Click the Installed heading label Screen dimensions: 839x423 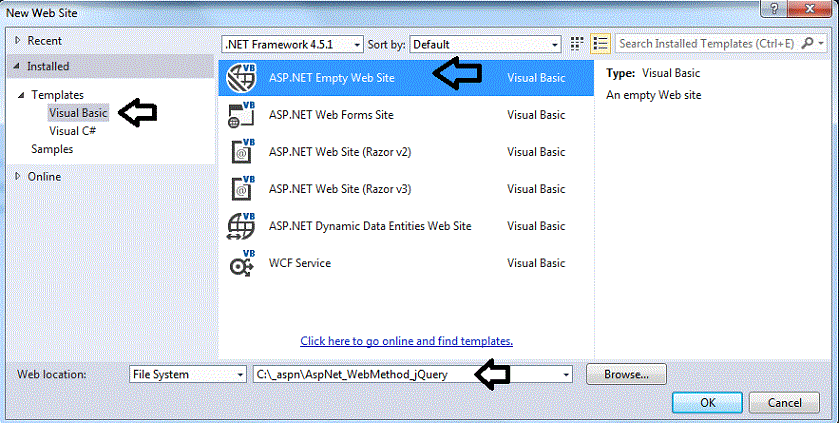pos(48,66)
